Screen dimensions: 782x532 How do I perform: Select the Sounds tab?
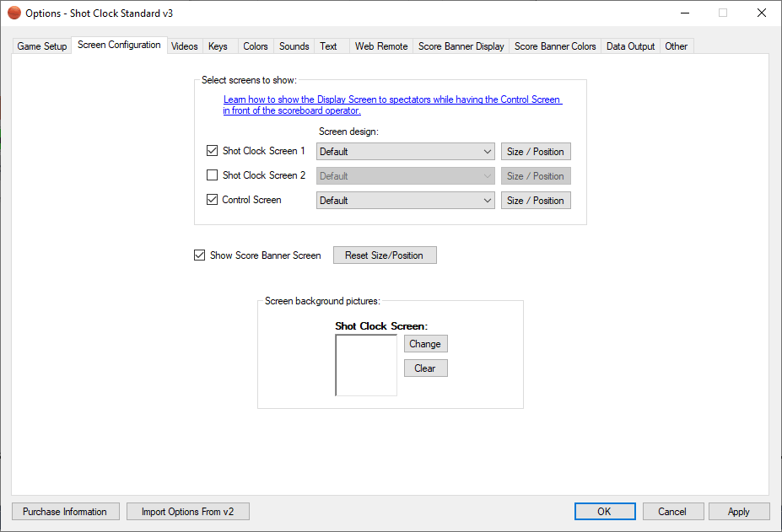click(294, 46)
